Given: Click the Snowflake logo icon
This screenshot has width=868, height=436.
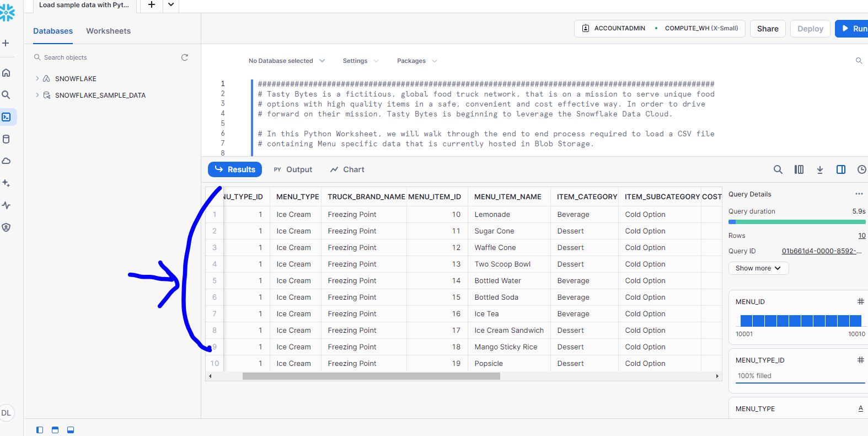Looking at the screenshot, I should click(7, 13).
